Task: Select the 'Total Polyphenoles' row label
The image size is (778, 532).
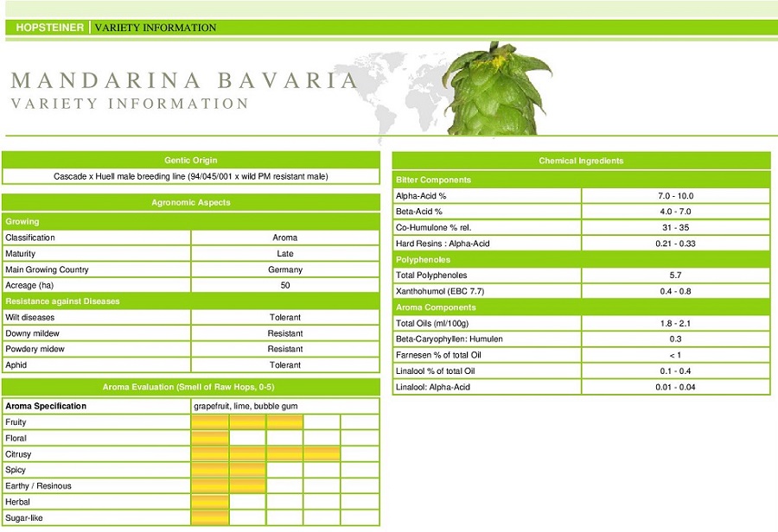Action: coord(431,275)
